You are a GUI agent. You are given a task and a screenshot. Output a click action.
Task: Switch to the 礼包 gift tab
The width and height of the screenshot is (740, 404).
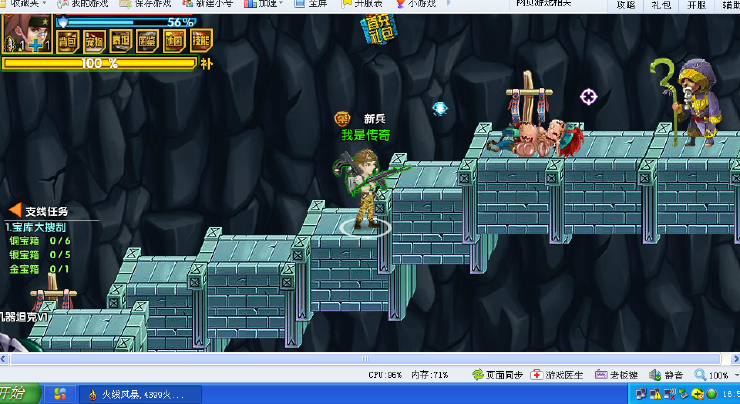(x=661, y=5)
